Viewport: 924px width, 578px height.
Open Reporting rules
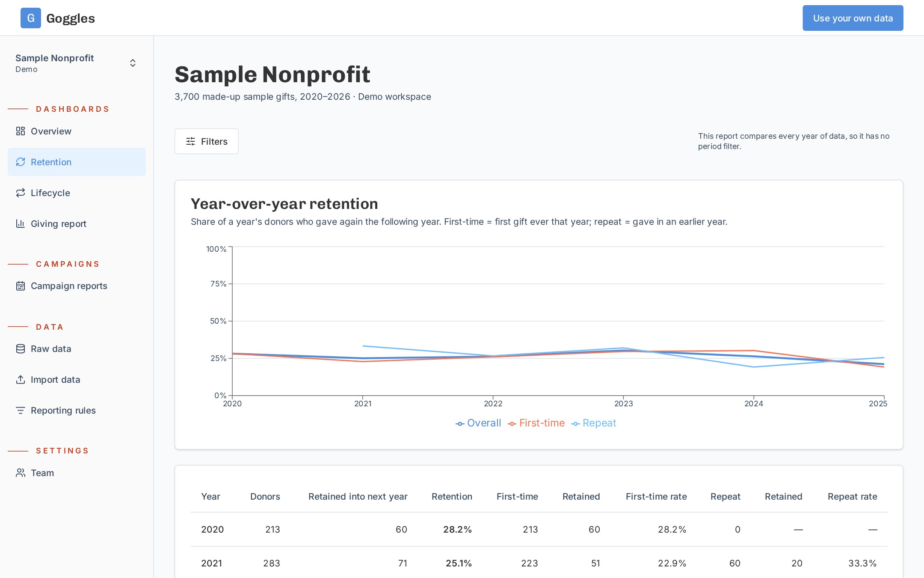click(x=77, y=410)
